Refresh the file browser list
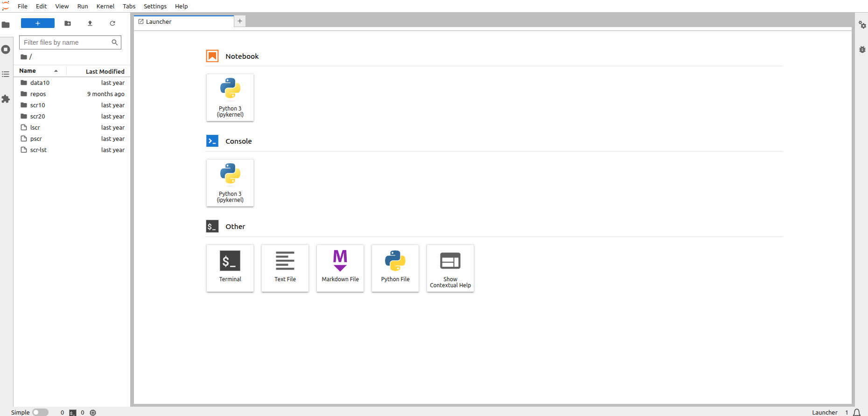 click(x=112, y=23)
